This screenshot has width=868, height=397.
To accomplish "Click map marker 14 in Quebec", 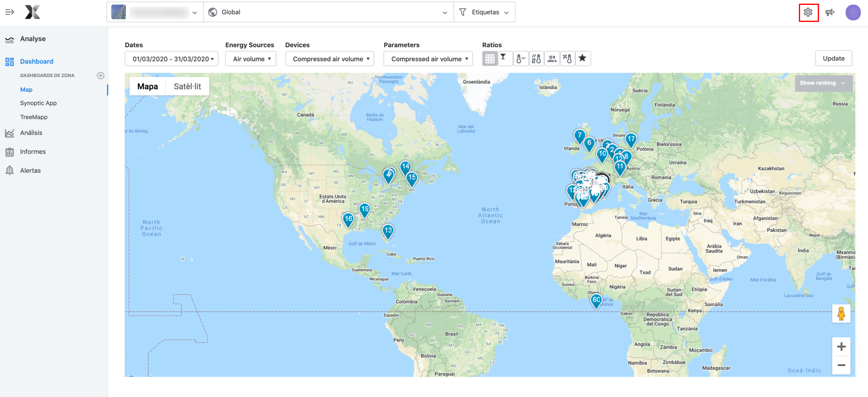I will click(405, 167).
